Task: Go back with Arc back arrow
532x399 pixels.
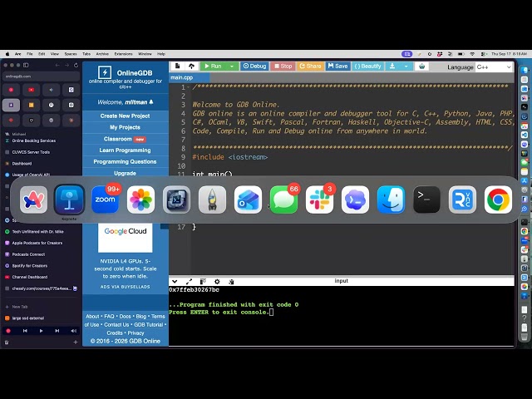Action: [57, 65]
